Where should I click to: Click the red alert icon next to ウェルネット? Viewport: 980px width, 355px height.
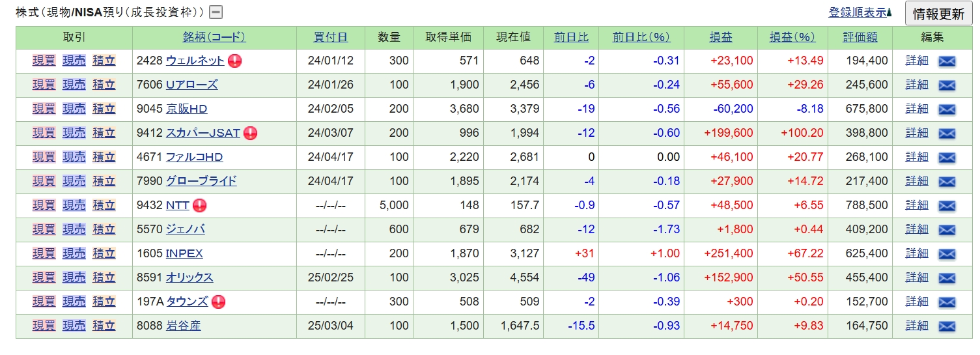234,61
